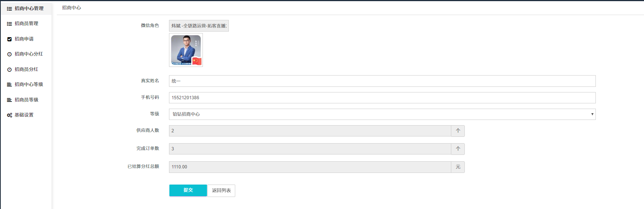This screenshot has height=209, width=644.
Task: Click the 真实姓名 input field
Action: click(x=382, y=81)
